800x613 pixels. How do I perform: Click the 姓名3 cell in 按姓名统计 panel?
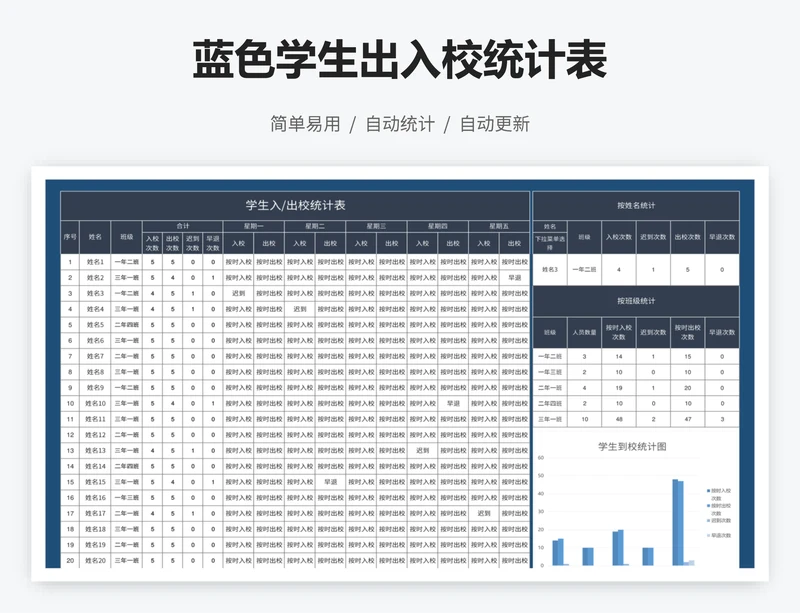tap(549, 269)
